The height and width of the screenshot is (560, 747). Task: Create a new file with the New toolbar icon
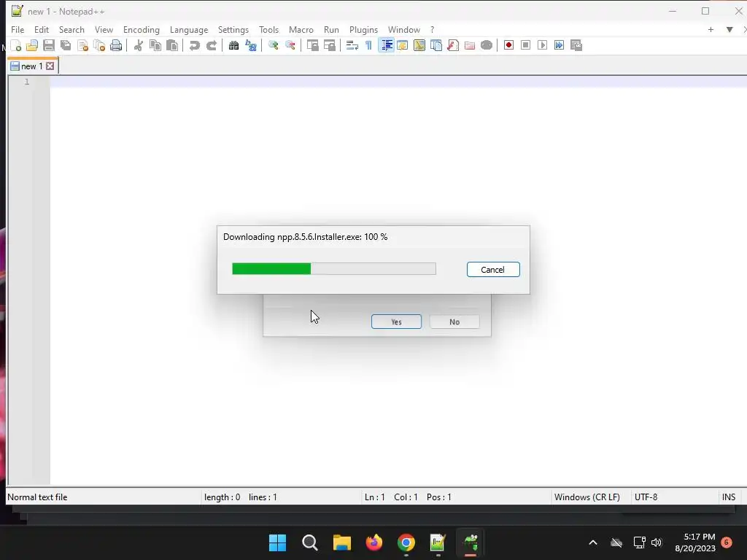pyautogui.click(x=16, y=46)
